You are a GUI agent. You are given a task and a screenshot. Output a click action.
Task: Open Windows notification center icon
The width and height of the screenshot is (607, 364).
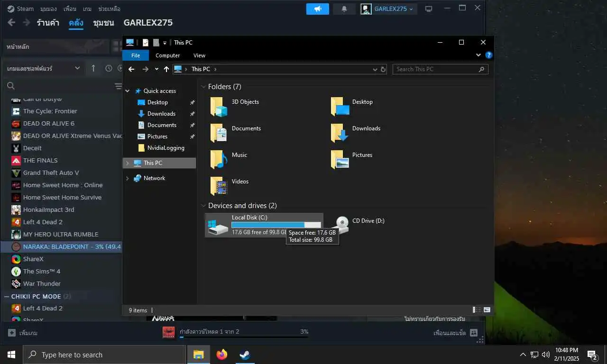(592, 355)
